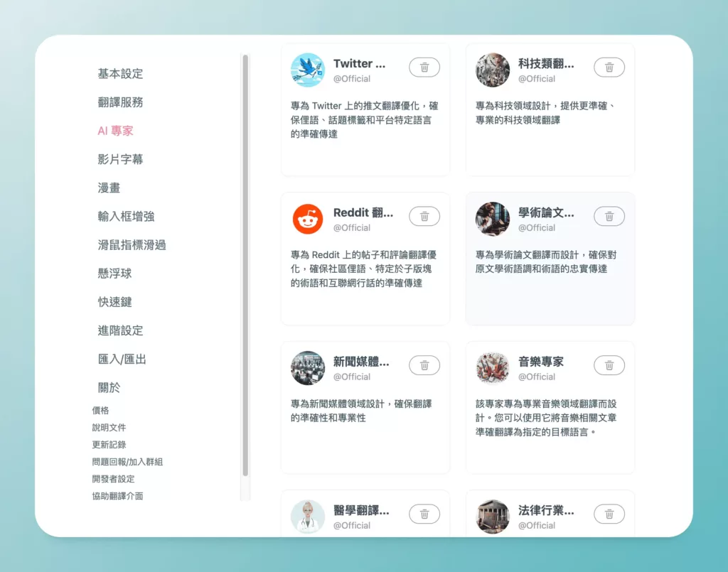Select the Reddit 翻... expert title

363,212
